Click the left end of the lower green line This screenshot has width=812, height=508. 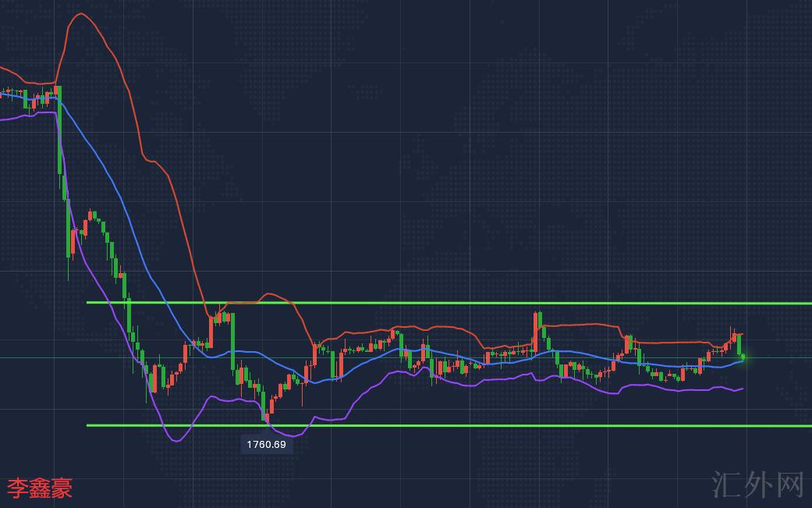pos(88,425)
